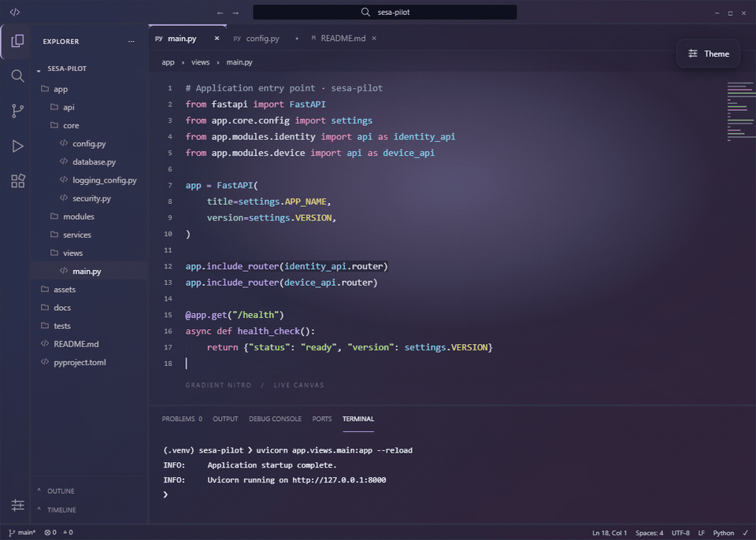Click Python language mode status item
Screen dimensions: 756x540
point(723,533)
